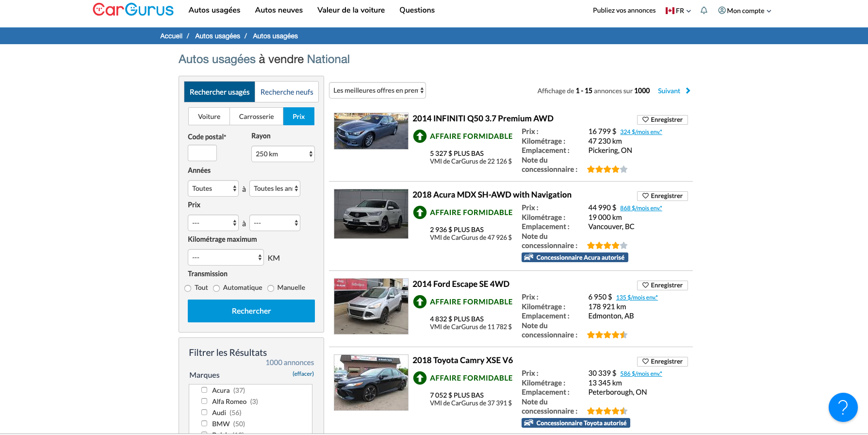Expand the Mon compte menu

click(749, 11)
